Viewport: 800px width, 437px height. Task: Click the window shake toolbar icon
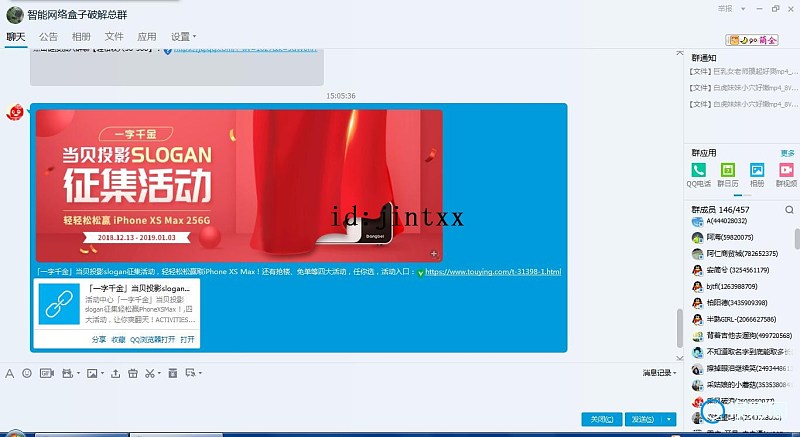point(67,374)
